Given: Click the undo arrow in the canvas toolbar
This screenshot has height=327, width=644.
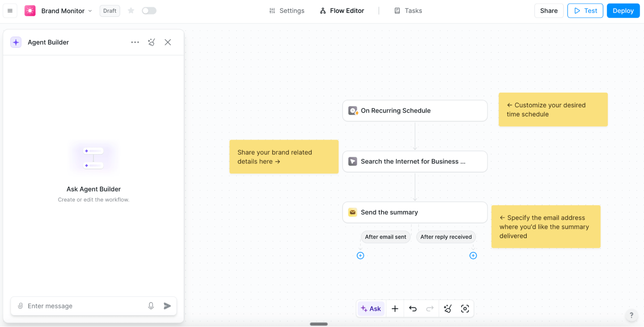Looking at the screenshot, I should tap(413, 308).
